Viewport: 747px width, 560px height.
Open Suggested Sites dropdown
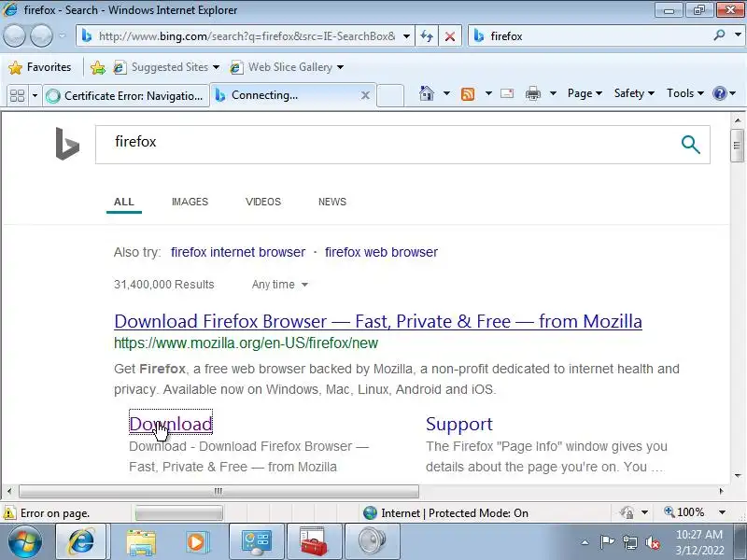(x=166, y=67)
